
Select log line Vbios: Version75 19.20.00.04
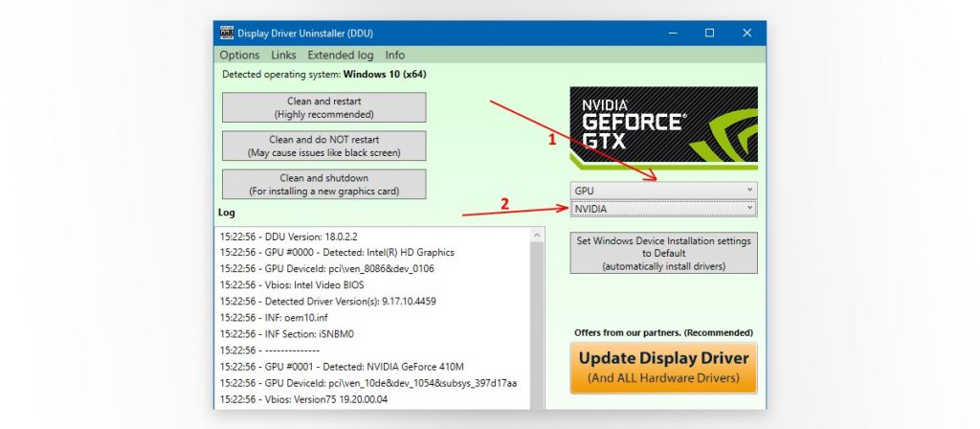(x=303, y=399)
